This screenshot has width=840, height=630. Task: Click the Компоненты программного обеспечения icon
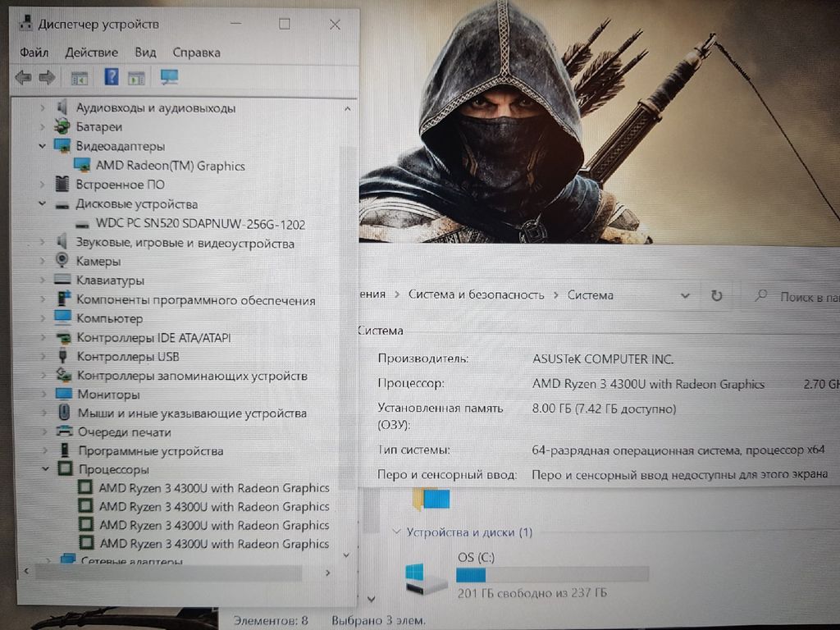tap(63, 299)
